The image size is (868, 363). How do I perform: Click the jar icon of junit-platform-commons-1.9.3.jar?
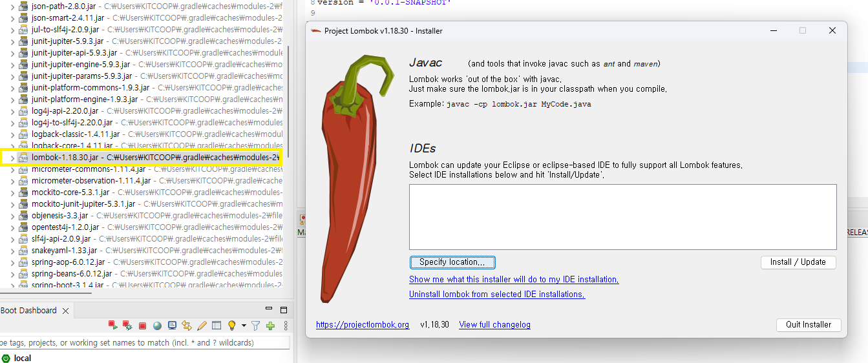(x=23, y=88)
